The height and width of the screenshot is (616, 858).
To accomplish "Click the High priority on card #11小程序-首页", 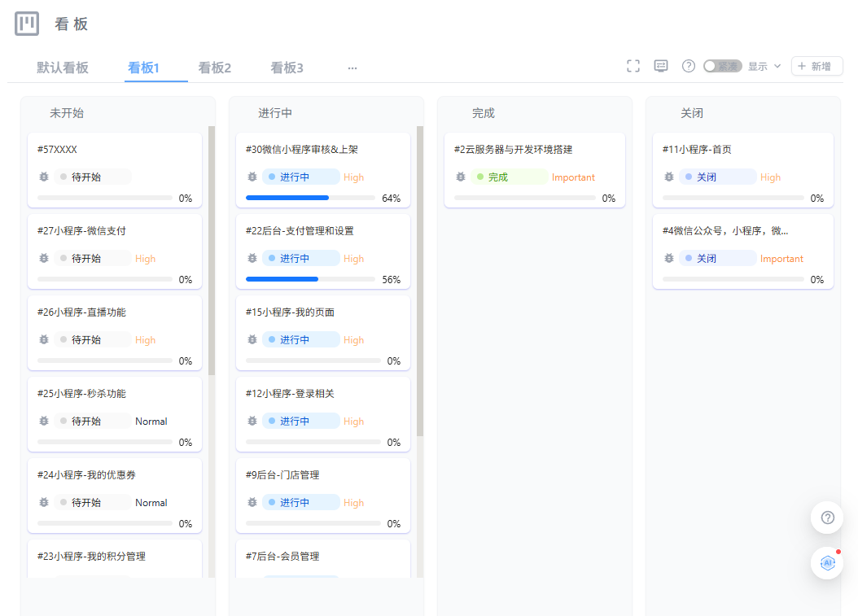I will [x=770, y=177].
